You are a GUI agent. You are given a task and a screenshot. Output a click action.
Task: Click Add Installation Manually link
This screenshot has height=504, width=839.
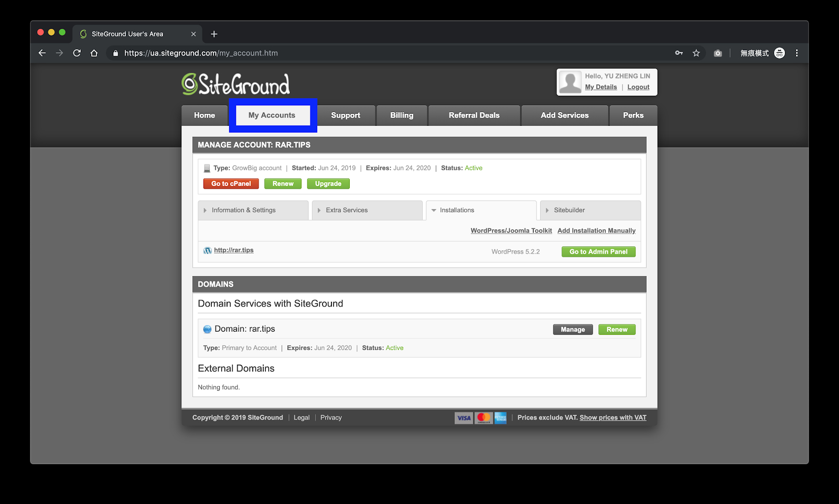[x=596, y=231]
